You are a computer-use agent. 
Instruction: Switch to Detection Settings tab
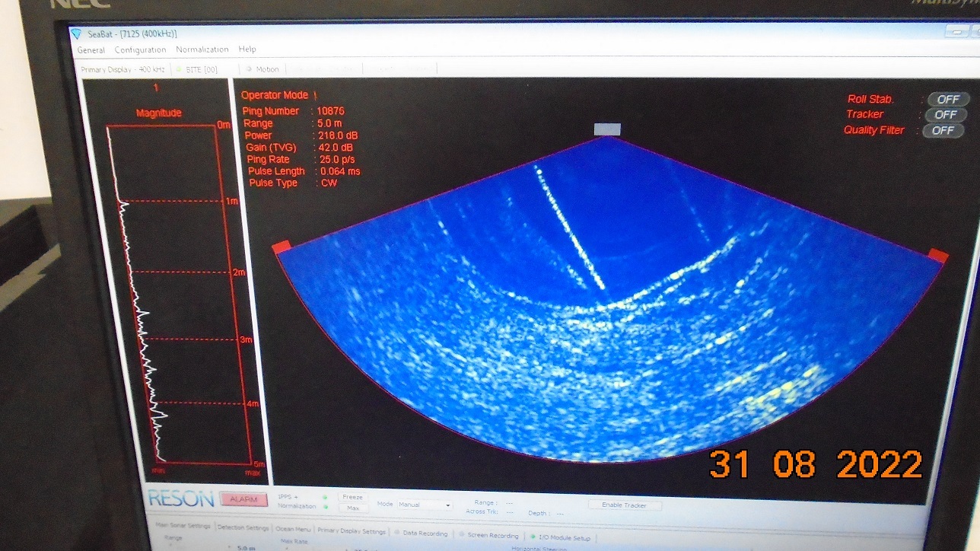click(x=243, y=527)
